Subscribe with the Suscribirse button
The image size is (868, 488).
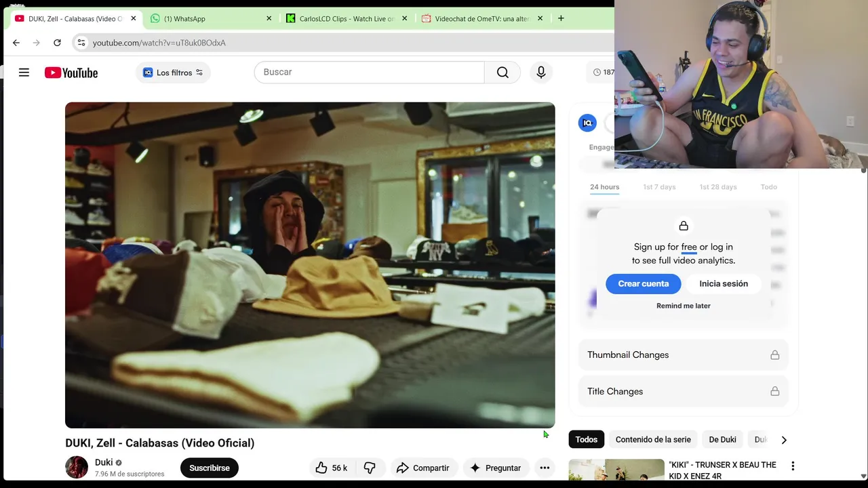click(x=210, y=468)
